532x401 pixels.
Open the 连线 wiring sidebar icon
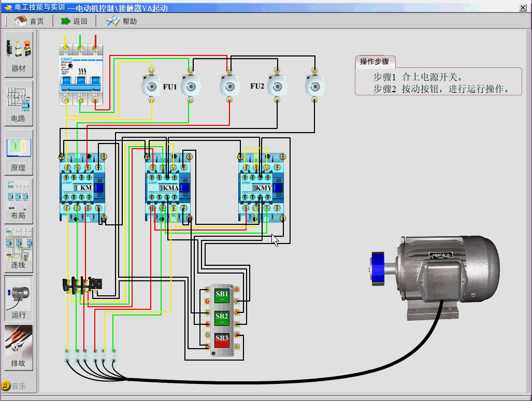[19, 250]
